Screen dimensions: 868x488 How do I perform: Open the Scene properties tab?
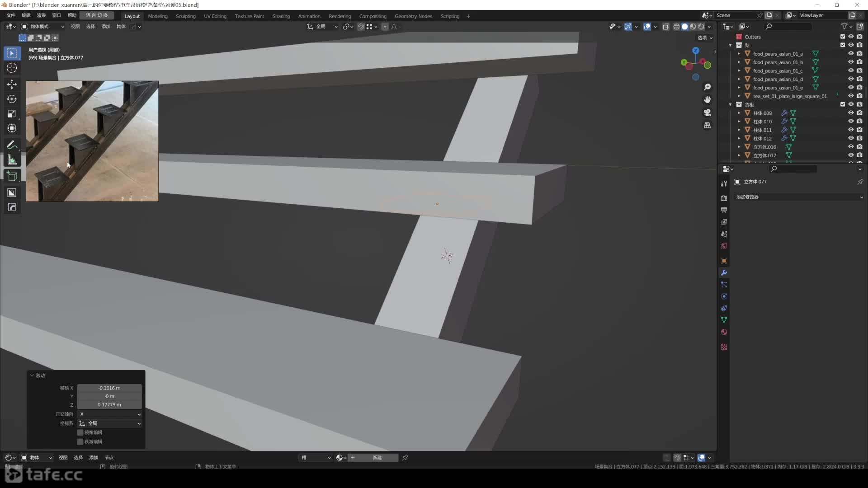click(724, 234)
